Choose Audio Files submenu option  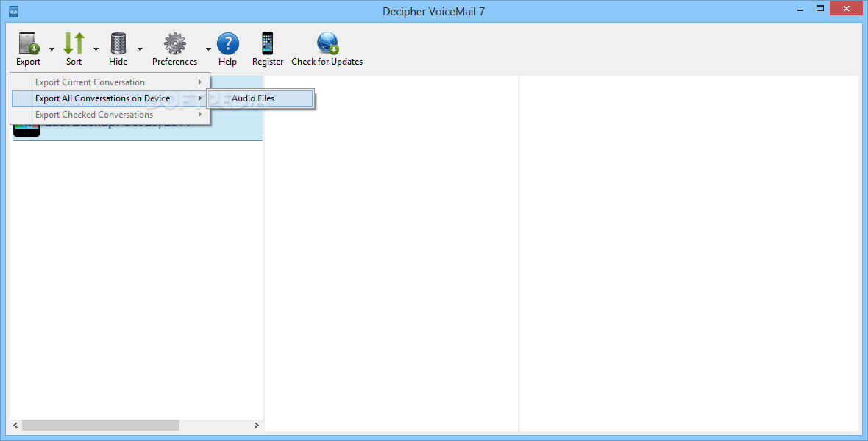(260, 98)
